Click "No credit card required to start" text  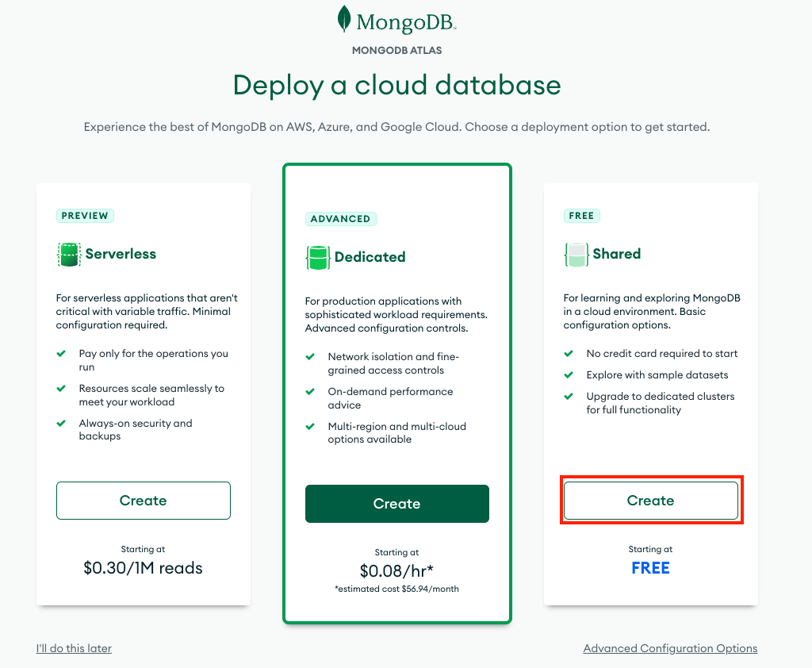coord(662,353)
